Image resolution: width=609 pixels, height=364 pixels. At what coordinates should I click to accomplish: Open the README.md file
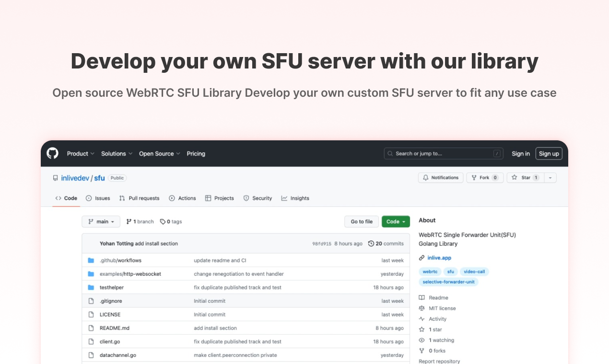click(x=115, y=328)
